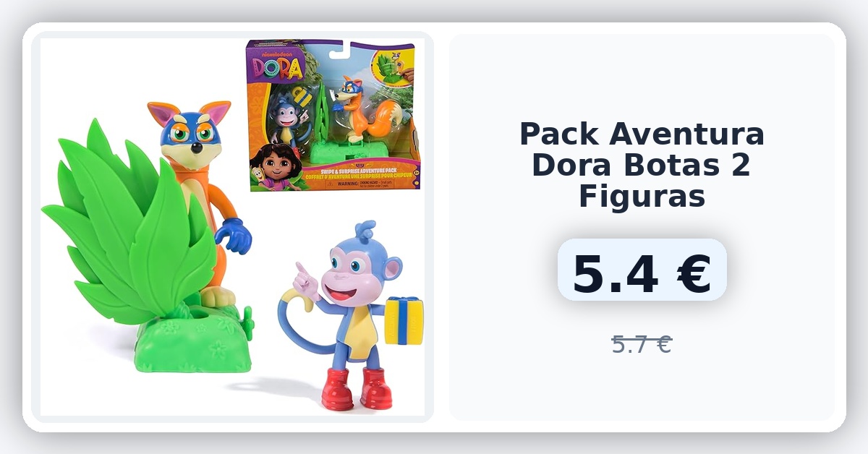Click the product title Pack Aventura Dora Botas

pyautogui.click(x=642, y=165)
